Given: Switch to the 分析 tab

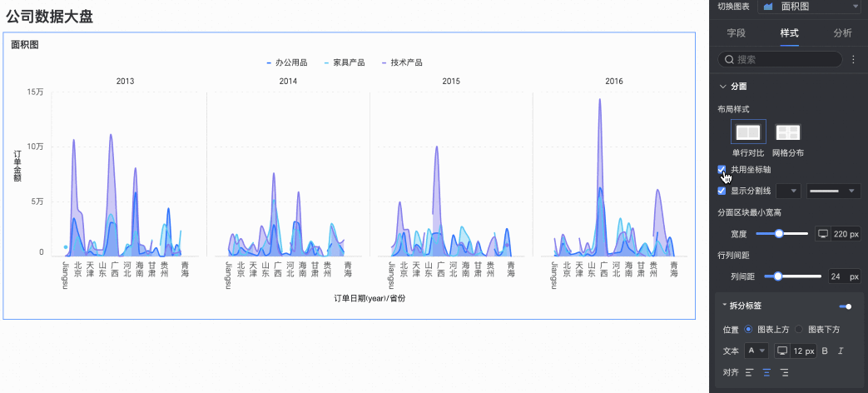Looking at the screenshot, I should click(x=842, y=33).
